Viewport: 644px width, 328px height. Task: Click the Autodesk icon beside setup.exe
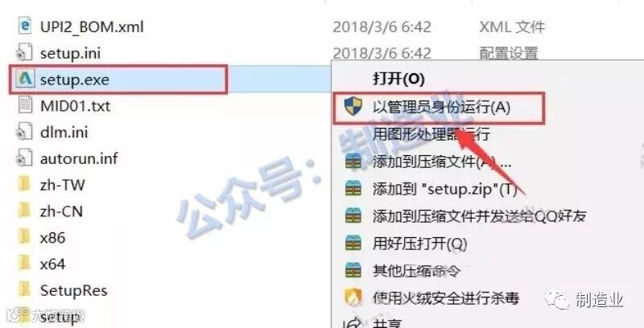point(25,80)
